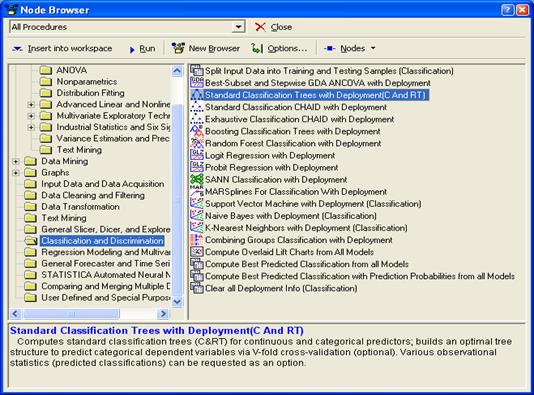Run the selected node

click(142, 49)
